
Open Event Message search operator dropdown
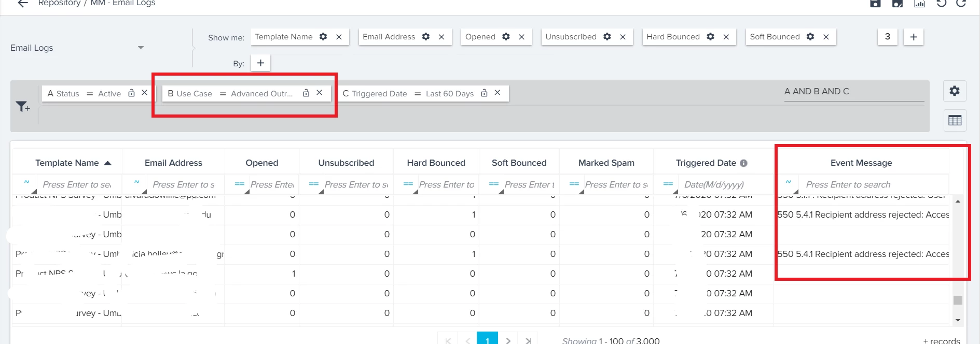[789, 184]
